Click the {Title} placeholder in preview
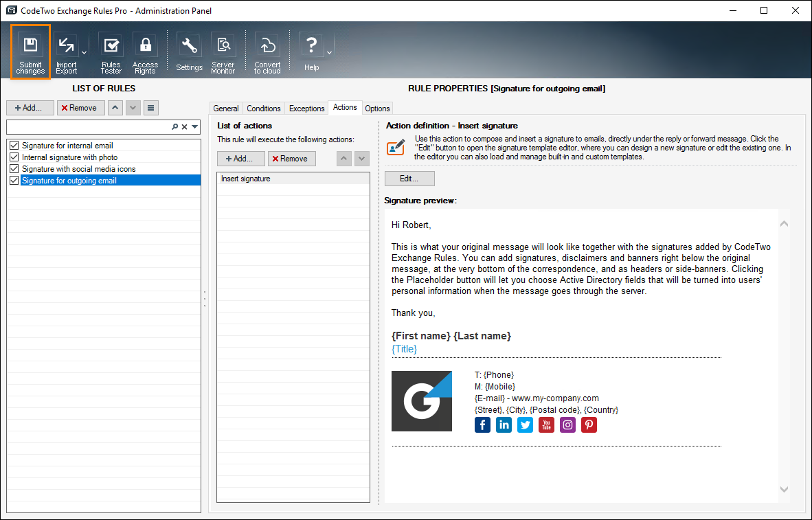 click(x=405, y=348)
